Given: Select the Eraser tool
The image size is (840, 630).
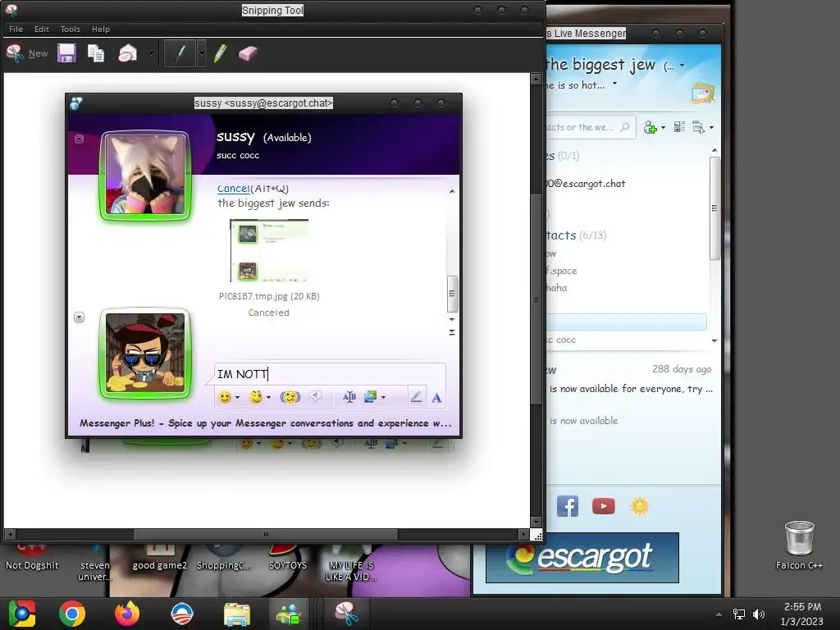Looking at the screenshot, I should click(x=248, y=53).
